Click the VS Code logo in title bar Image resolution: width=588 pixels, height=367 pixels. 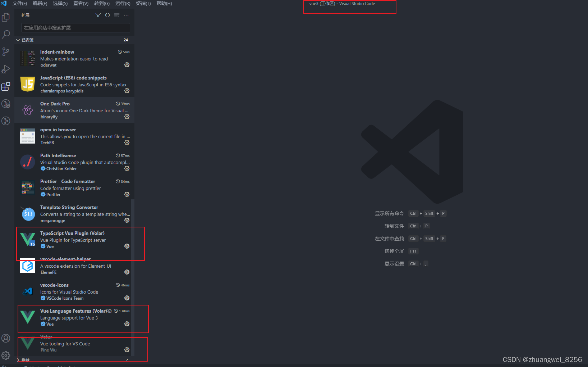pyautogui.click(x=4, y=3)
